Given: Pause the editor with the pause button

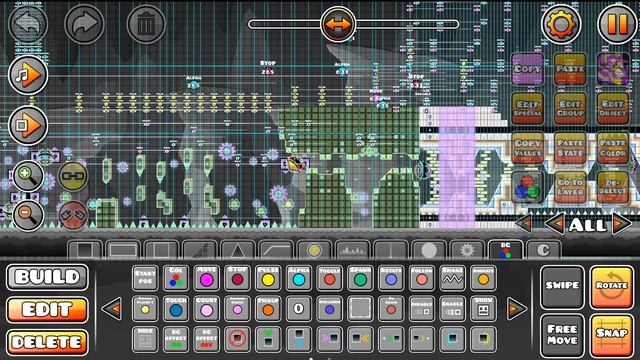Looking at the screenshot, I should (x=618, y=24).
